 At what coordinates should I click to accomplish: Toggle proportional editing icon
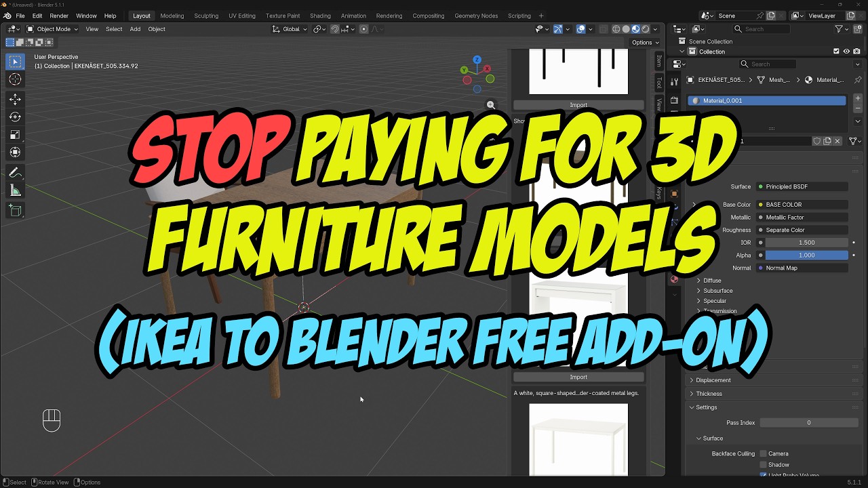(x=364, y=29)
